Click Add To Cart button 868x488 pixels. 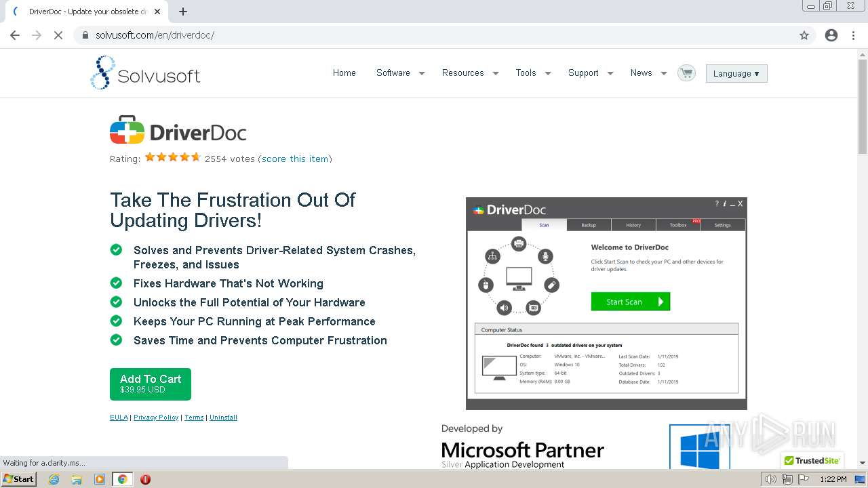151,384
